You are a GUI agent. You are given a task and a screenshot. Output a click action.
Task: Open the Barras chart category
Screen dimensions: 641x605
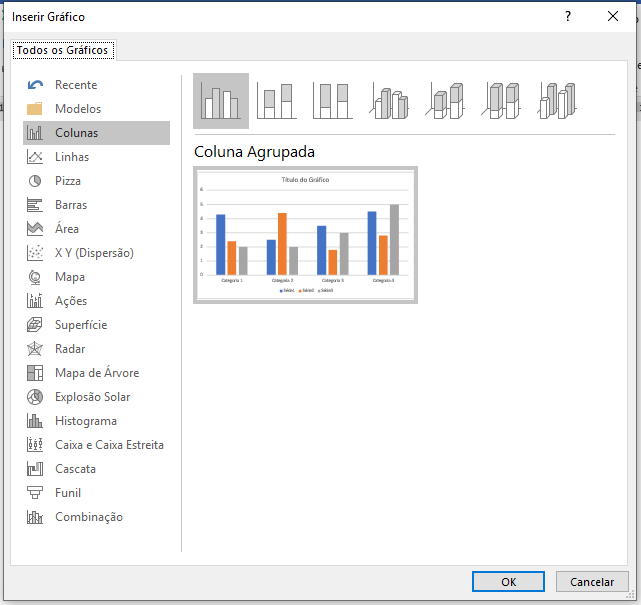coord(71,205)
